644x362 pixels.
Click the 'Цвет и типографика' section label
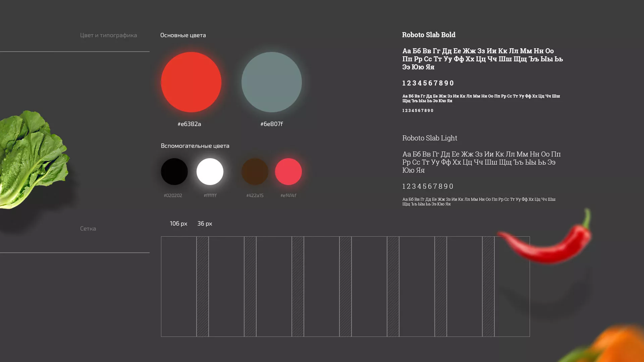pos(108,35)
